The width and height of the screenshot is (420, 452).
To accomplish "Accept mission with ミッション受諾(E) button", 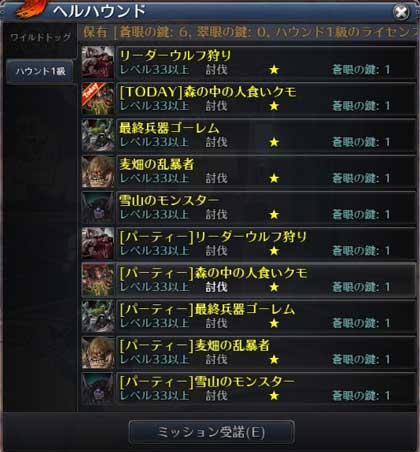I will [x=211, y=432].
